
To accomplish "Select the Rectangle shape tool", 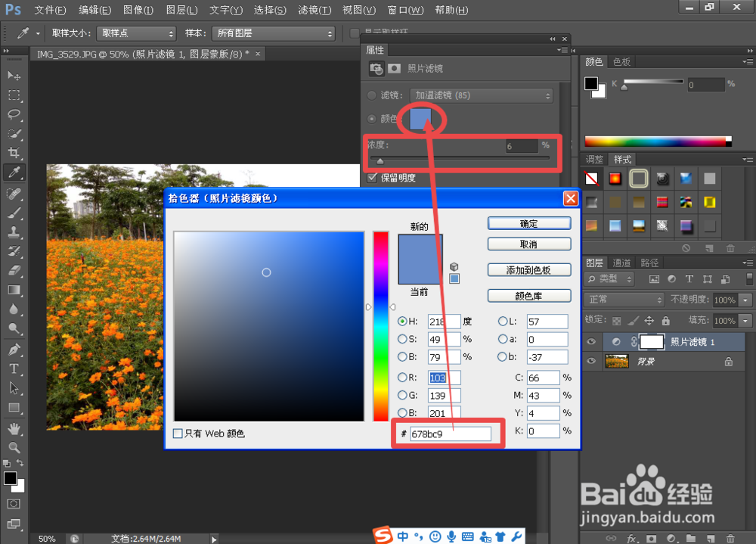I will 14,407.
